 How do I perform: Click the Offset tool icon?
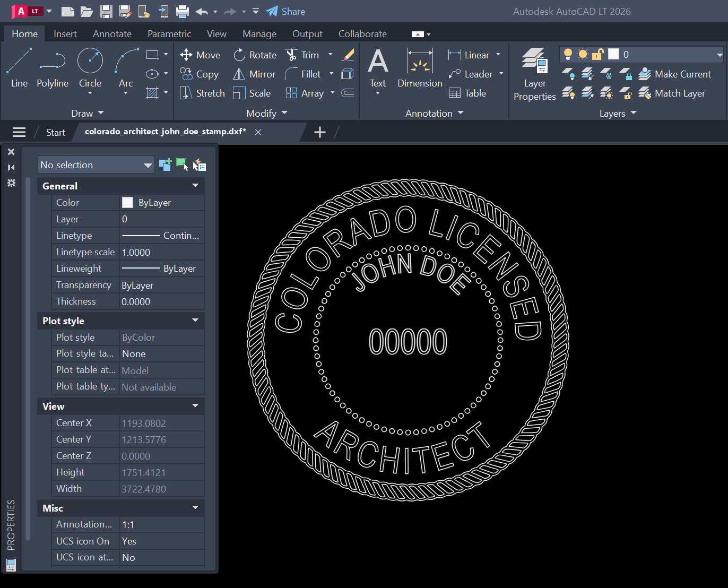(348, 93)
